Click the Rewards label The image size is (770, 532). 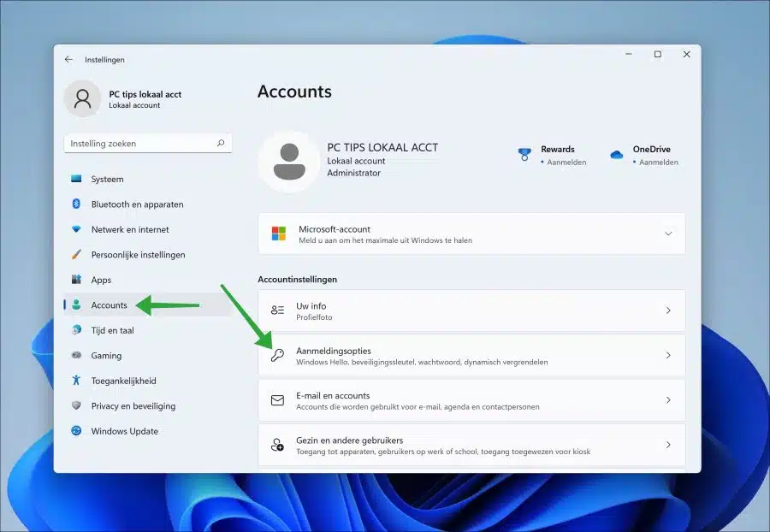point(557,149)
